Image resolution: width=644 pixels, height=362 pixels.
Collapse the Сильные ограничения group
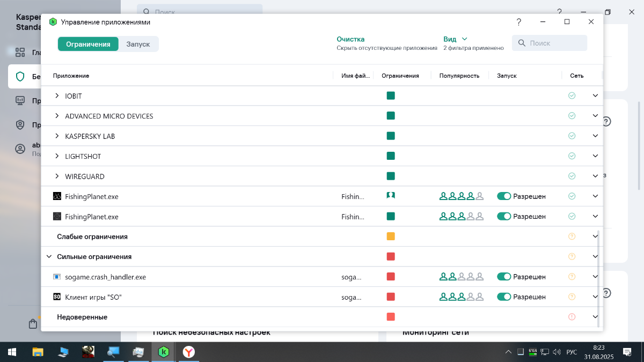click(x=49, y=256)
